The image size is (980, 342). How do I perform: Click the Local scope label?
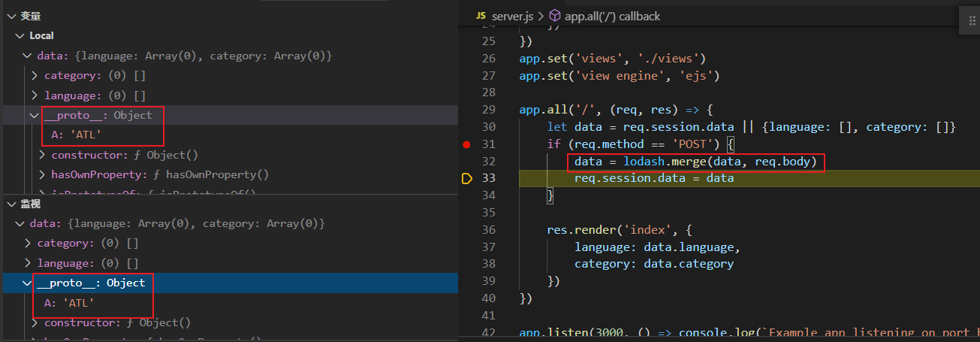[x=41, y=35]
